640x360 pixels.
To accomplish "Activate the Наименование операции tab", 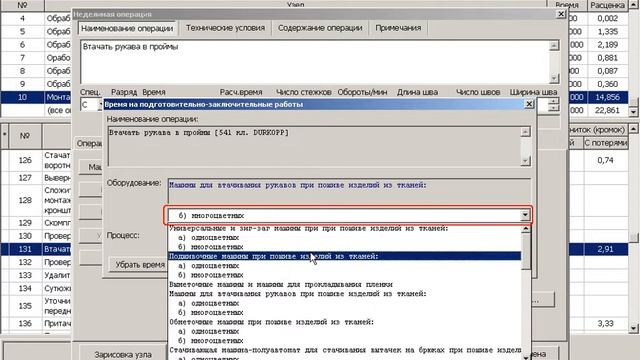I will click(x=127, y=29).
